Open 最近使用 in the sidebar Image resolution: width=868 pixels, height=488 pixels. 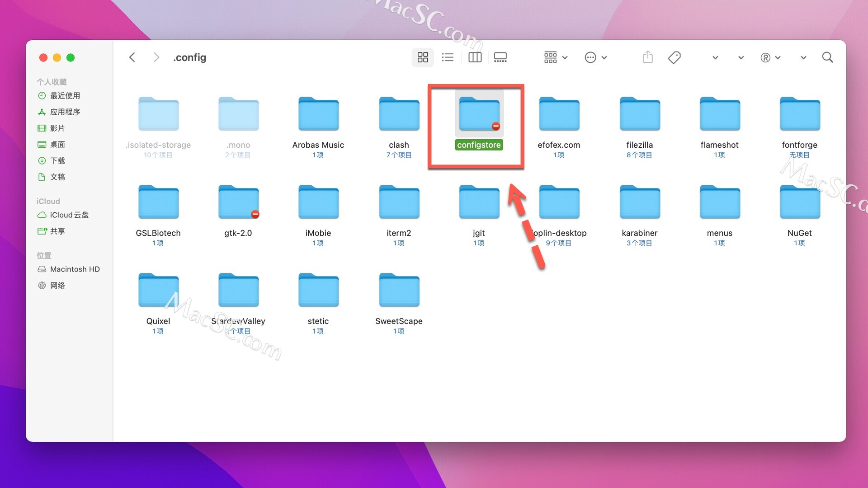(65, 96)
